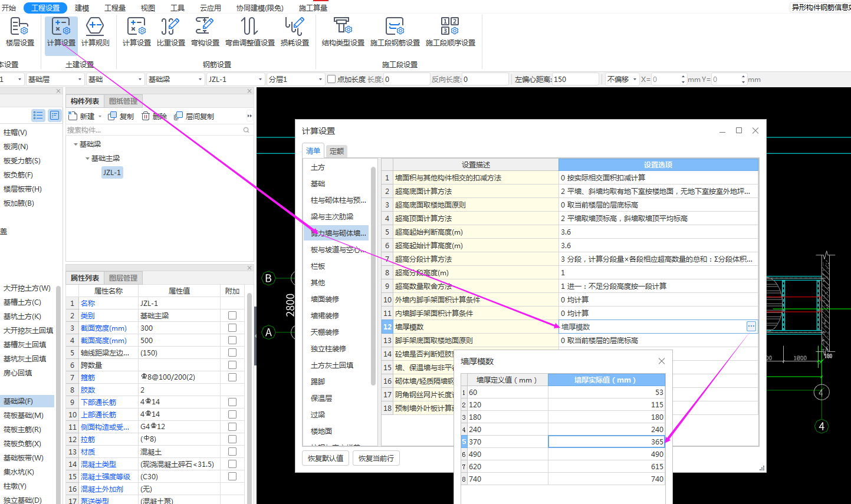The height and width of the screenshot is (504, 851).
Task: Click 恢复当前行 button
Action: [x=376, y=458]
